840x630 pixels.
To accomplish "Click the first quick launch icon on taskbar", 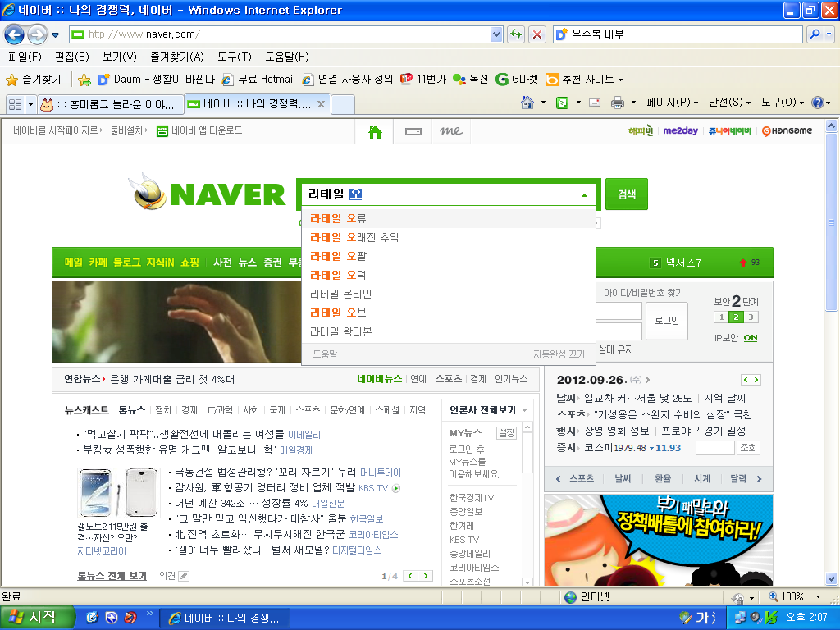I will tap(92, 618).
